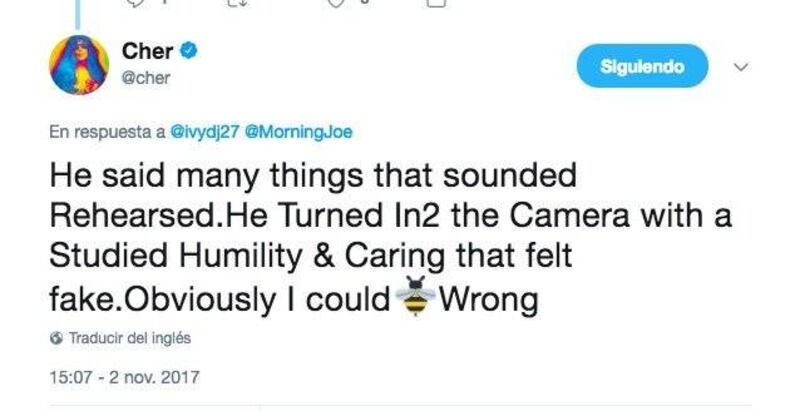Open the @ivydj27 mention link
This screenshot has width=800, height=411.
point(205,131)
